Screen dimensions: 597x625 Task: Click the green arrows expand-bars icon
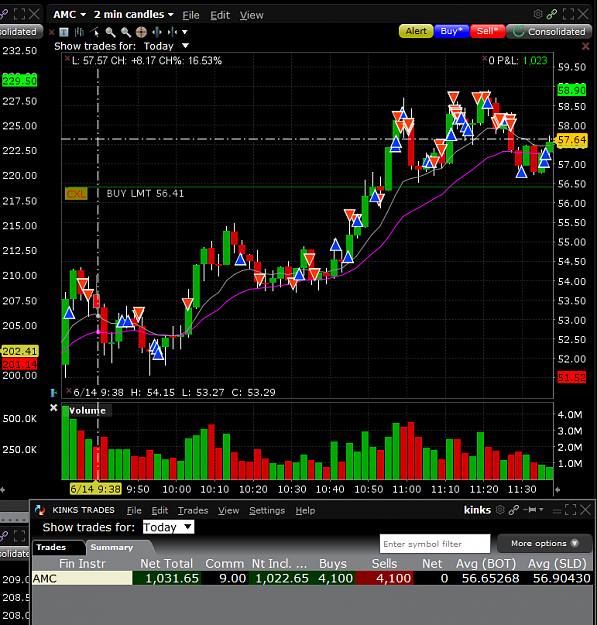click(157, 32)
